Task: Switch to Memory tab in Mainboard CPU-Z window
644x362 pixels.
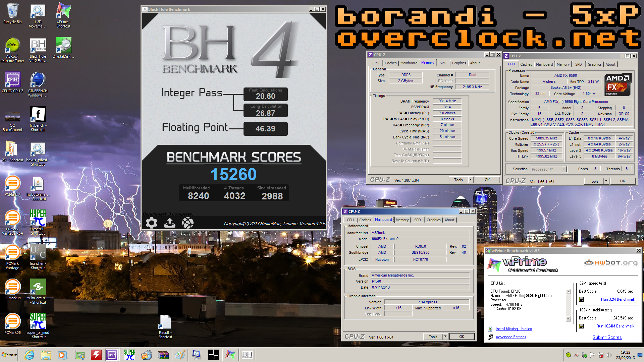Action: coord(402,220)
